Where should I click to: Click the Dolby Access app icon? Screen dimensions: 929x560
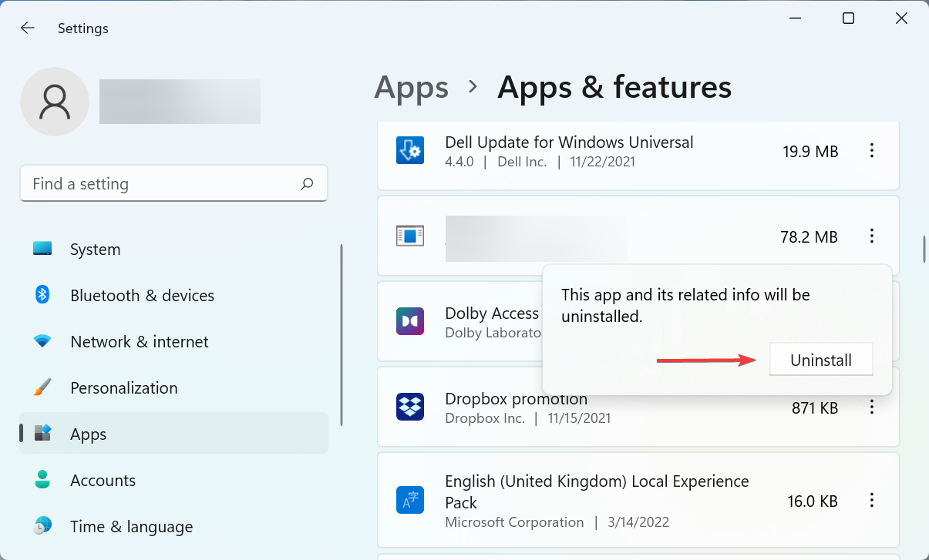pyautogui.click(x=410, y=321)
